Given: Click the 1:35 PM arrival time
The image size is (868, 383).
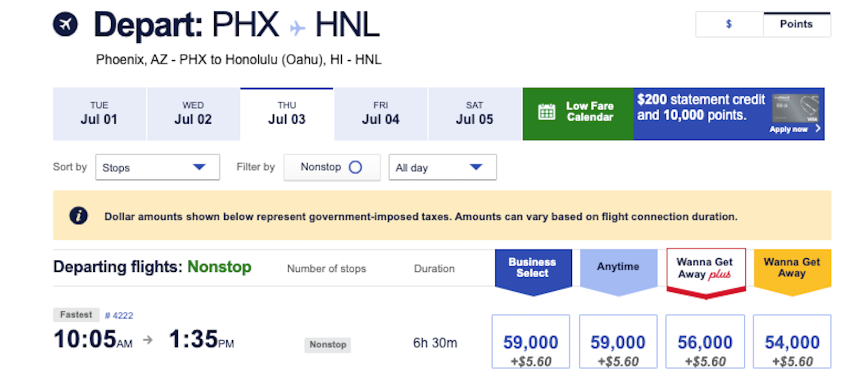Looking at the screenshot, I should tap(201, 340).
